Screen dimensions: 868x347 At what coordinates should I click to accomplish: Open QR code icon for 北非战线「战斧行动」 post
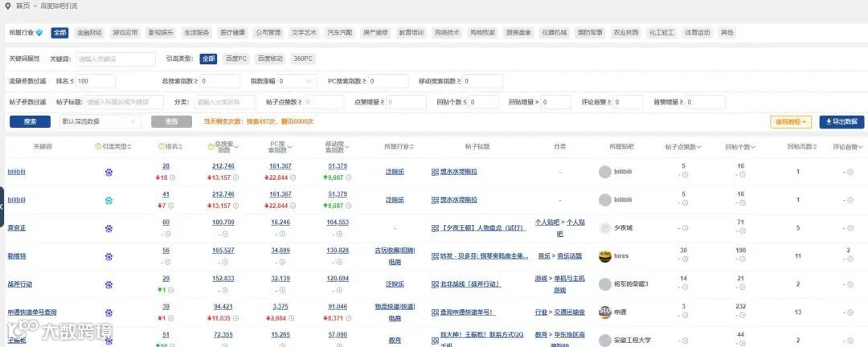(x=435, y=284)
